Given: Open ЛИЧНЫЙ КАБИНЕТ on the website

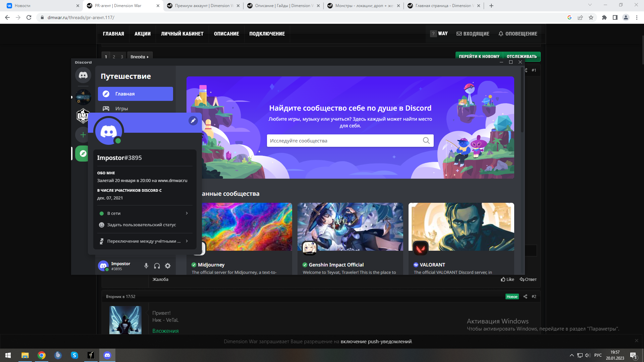Looking at the screenshot, I should point(182,34).
